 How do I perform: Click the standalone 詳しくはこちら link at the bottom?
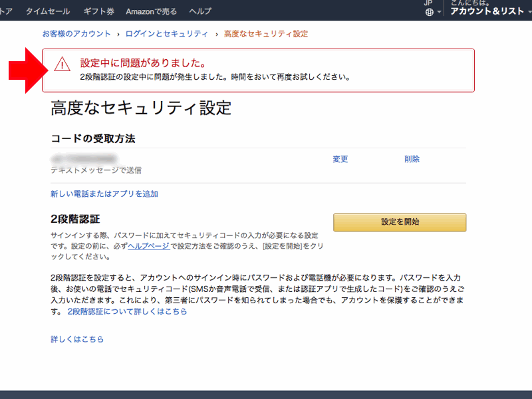77,339
